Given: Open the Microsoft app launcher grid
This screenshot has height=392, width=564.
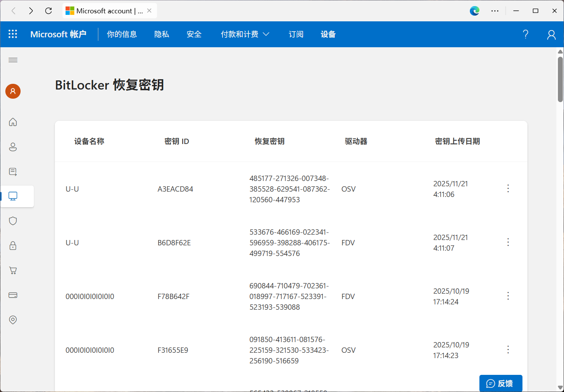Looking at the screenshot, I should [x=13, y=34].
